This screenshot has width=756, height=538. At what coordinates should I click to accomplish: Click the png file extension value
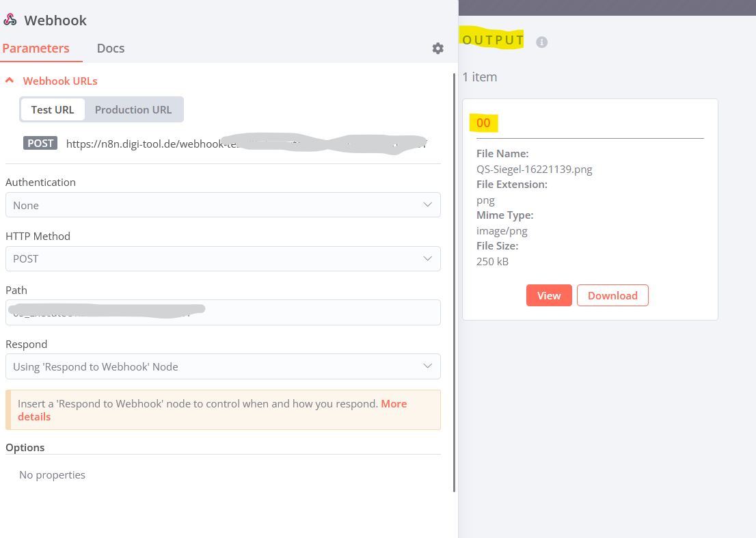click(x=485, y=200)
